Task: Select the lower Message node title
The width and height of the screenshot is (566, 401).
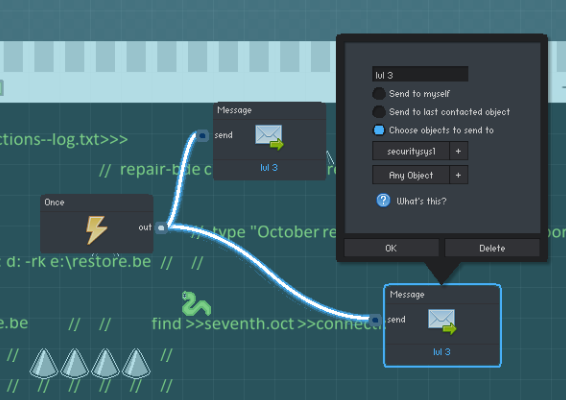Action: 407,295
